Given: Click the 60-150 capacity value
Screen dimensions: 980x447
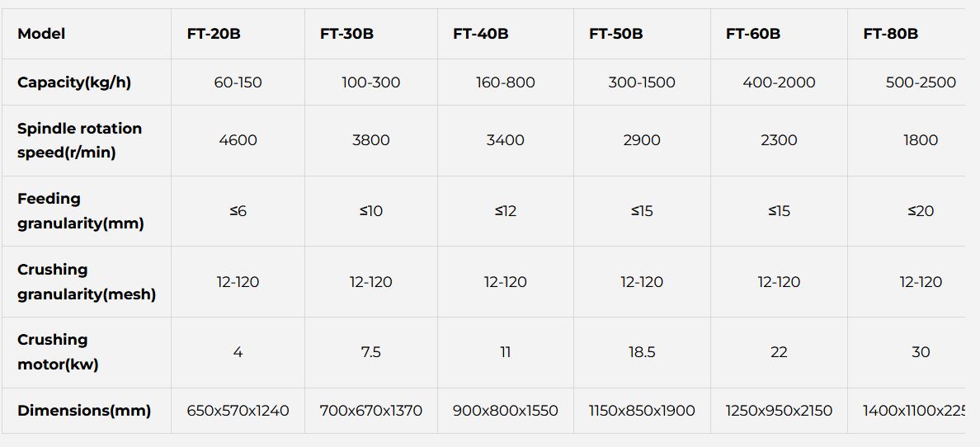Looking at the screenshot, I should tap(238, 82).
